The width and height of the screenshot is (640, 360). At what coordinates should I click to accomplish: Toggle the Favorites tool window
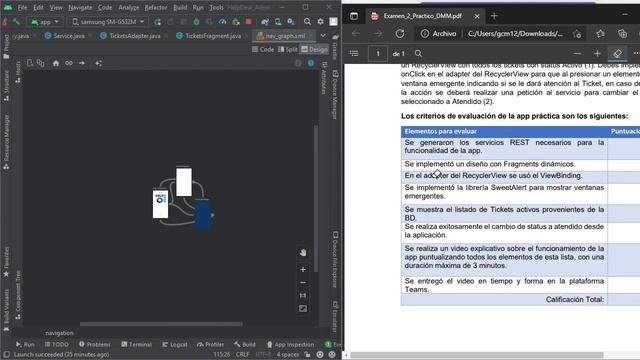click(x=6, y=262)
